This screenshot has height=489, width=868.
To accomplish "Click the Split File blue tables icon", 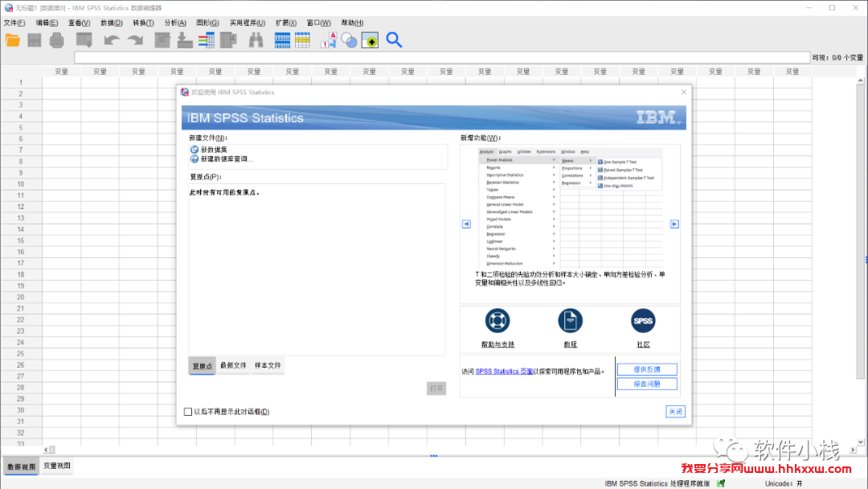I will 282,40.
